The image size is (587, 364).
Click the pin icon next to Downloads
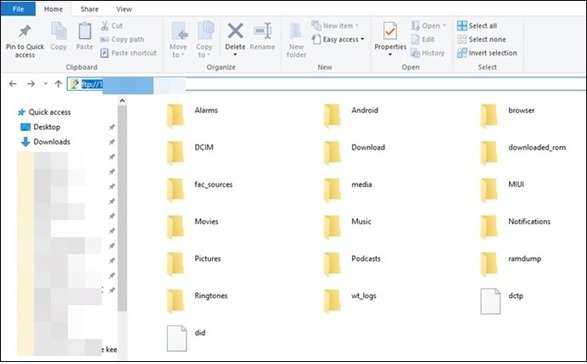pos(112,142)
